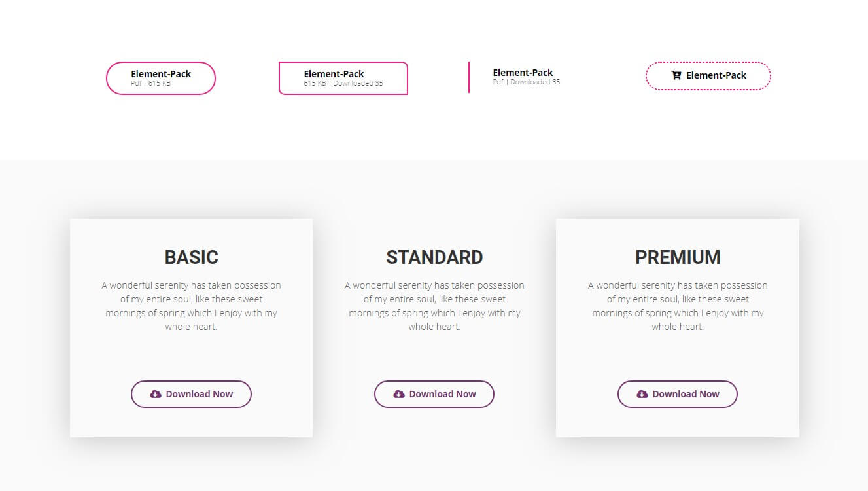Click the shopping cart icon beside Element-Pack
The width and height of the screenshot is (868, 491).
(x=676, y=75)
